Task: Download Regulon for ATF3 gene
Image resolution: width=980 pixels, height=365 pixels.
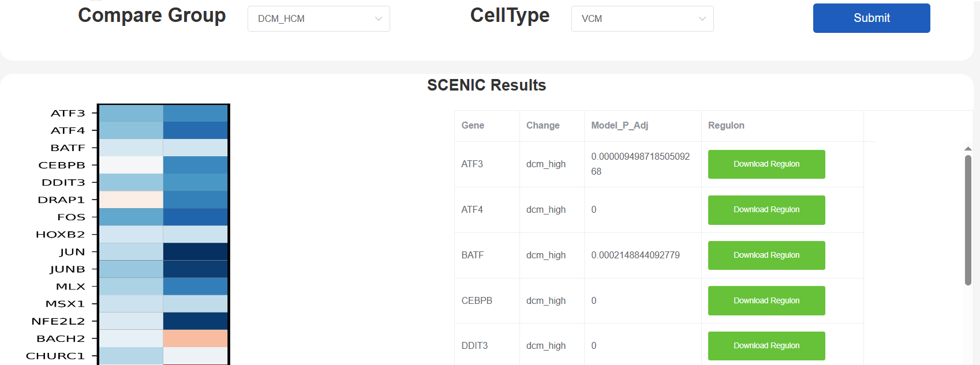Action: click(x=766, y=164)
